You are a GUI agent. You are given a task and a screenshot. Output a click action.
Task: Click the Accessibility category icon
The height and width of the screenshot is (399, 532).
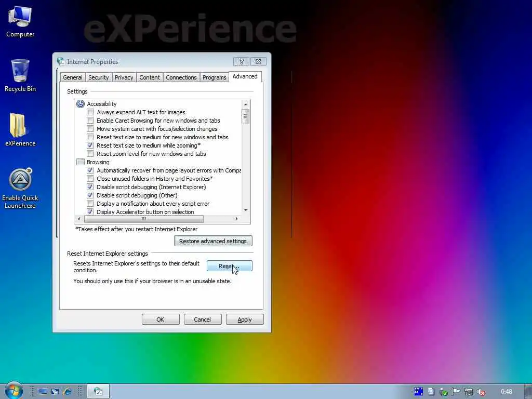(x=81, y=104)
